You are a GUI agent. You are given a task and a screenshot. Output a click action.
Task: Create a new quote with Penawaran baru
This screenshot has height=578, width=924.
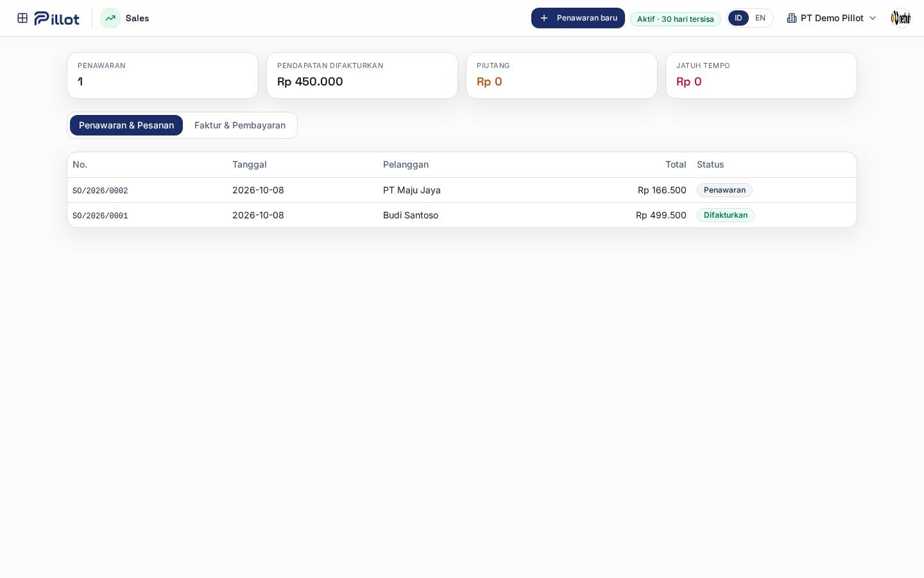tap(578, 18)
